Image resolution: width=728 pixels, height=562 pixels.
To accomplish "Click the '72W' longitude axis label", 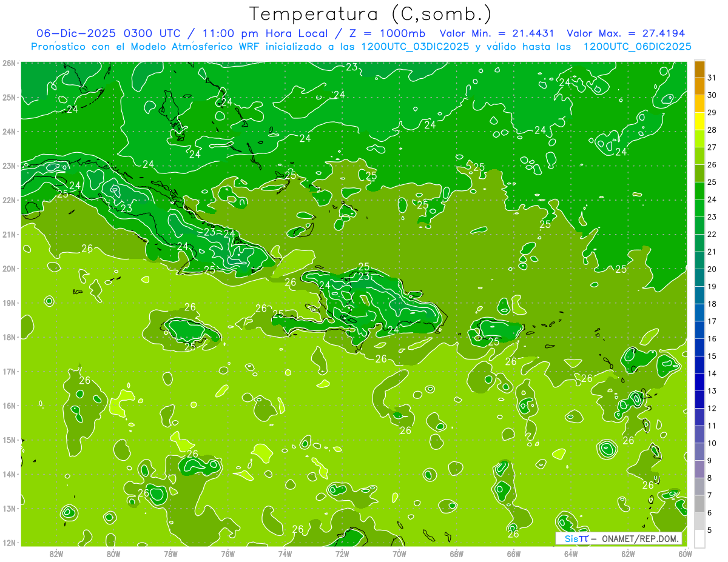I will click(x=342, y=554).
